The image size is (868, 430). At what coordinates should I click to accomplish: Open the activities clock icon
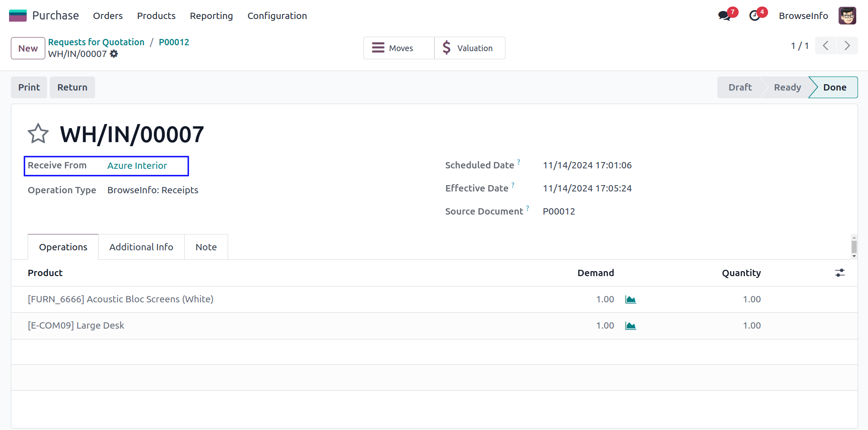(x=754, y=16)
